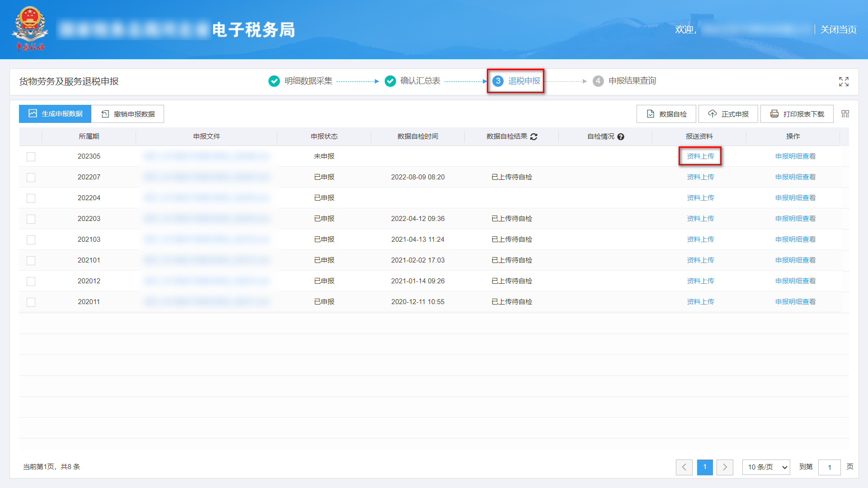Run 数据自检 data self-check
This screenshot has height=488, width=868.
click(x=666, y=114)
